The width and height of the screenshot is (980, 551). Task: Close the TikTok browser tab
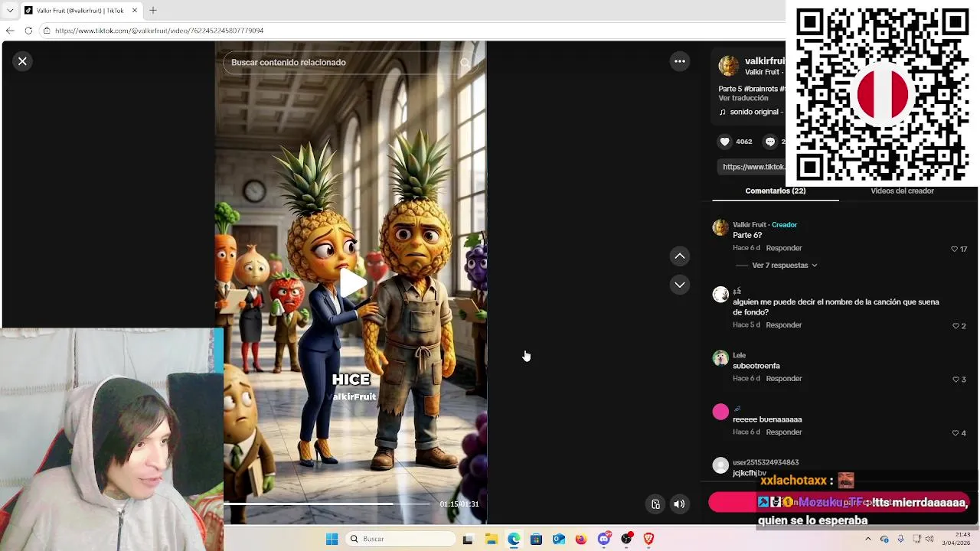pos(135,11)
